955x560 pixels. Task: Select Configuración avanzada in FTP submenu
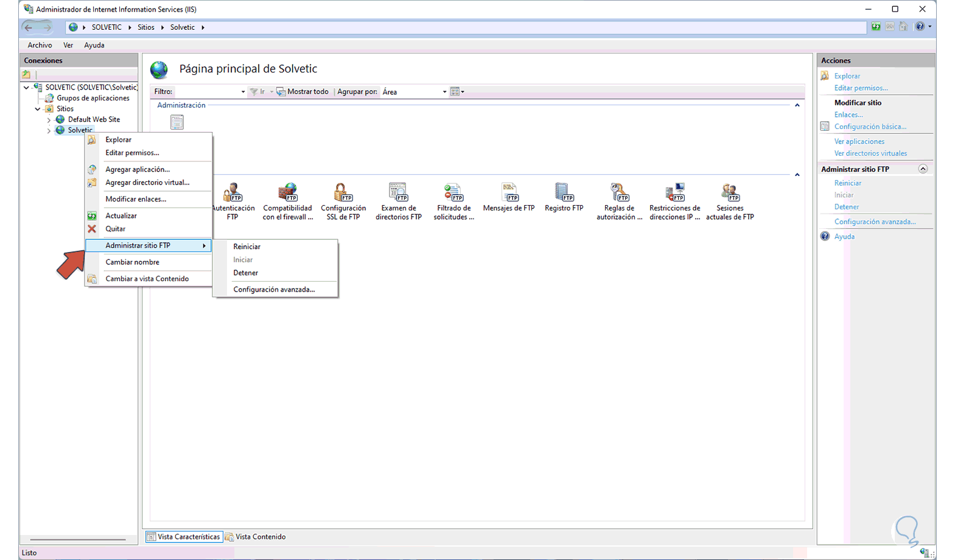[275, 290]
